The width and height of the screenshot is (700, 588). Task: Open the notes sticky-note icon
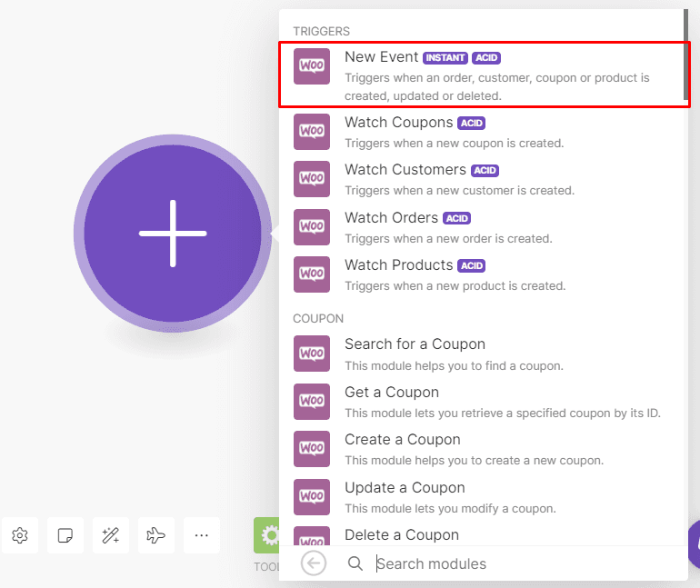tap(65, 535)
